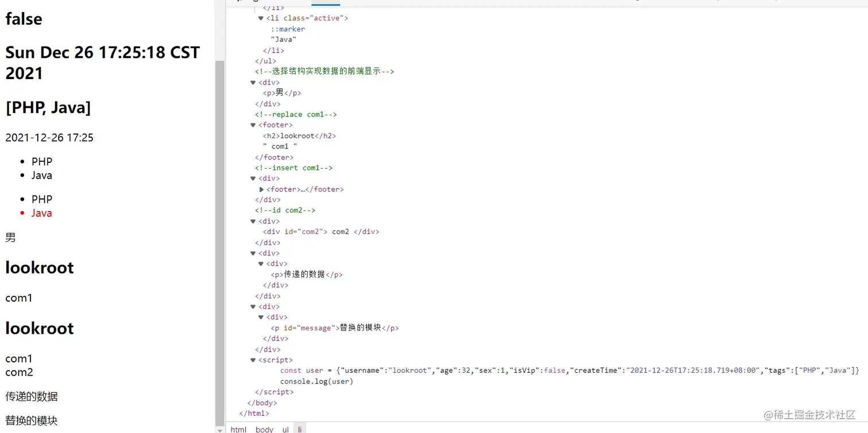The image size is (868, 433).
Task: Collapse the inner div directly holding p id="message"
Action: (261, 317)
